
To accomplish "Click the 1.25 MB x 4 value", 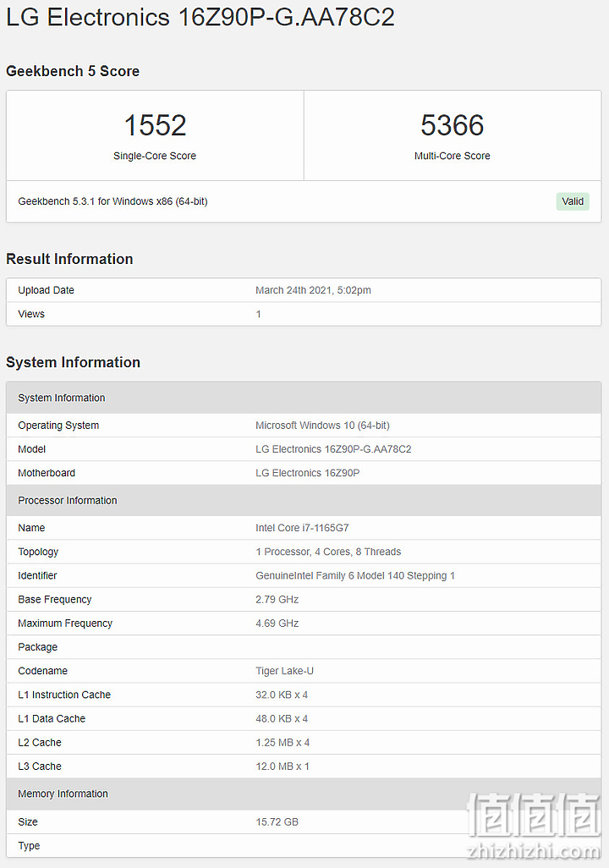I will (283, 742).
